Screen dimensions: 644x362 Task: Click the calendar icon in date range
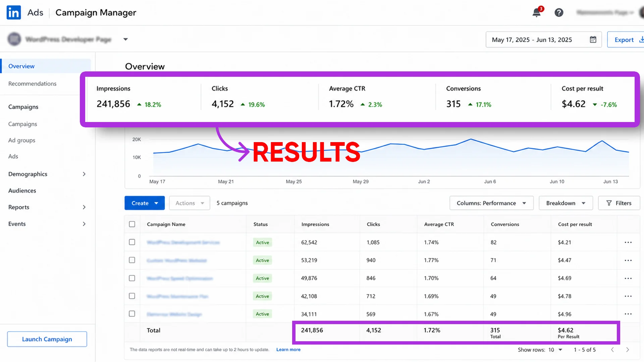tap(593, 40)
